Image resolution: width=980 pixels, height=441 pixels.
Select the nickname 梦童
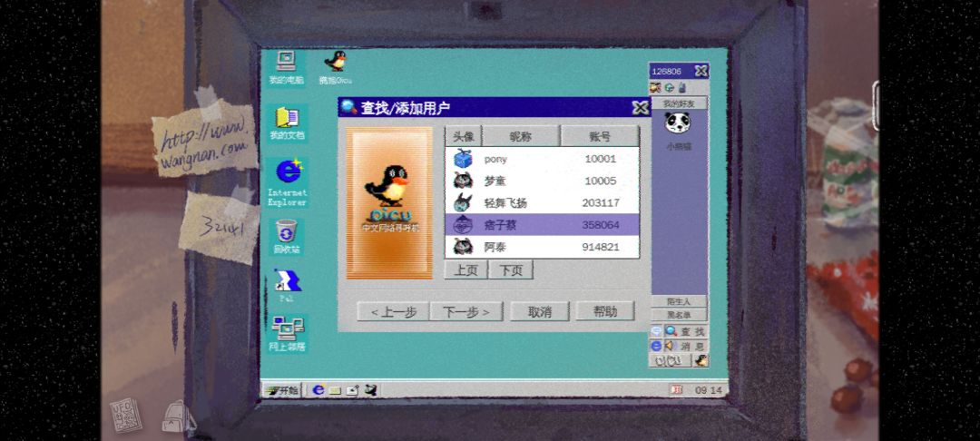[495, 181]
